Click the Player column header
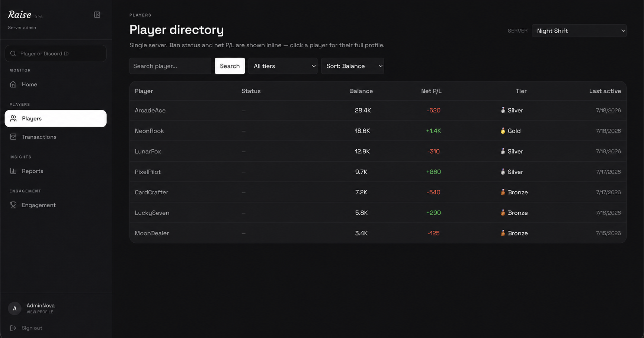644x338 pixels. coord(144,91)
